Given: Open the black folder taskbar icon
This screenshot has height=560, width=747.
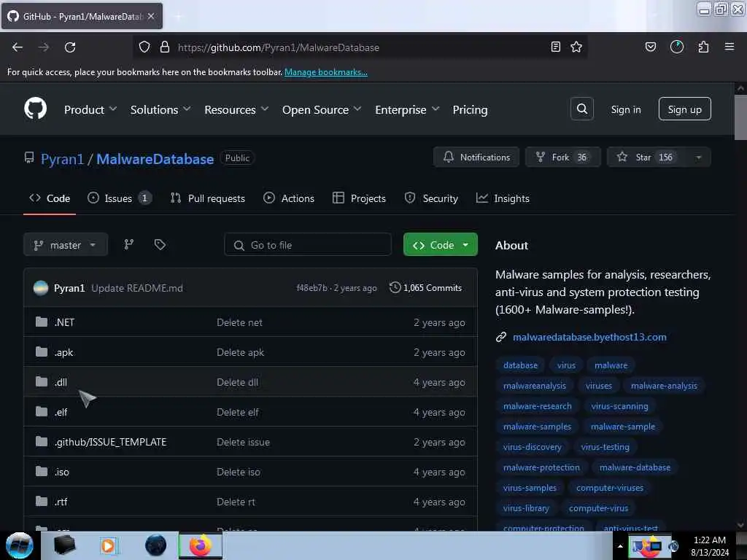Looking at the screenshot, I should (x=64, y=545).
